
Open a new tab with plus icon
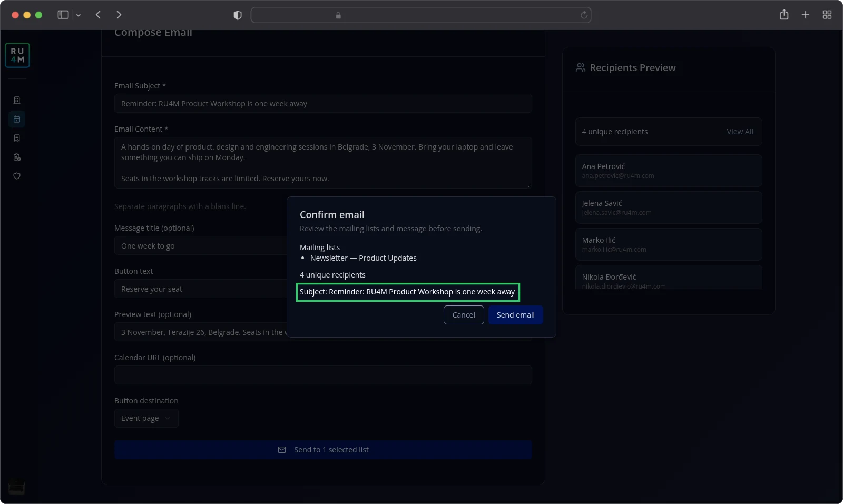pos(805,15)
